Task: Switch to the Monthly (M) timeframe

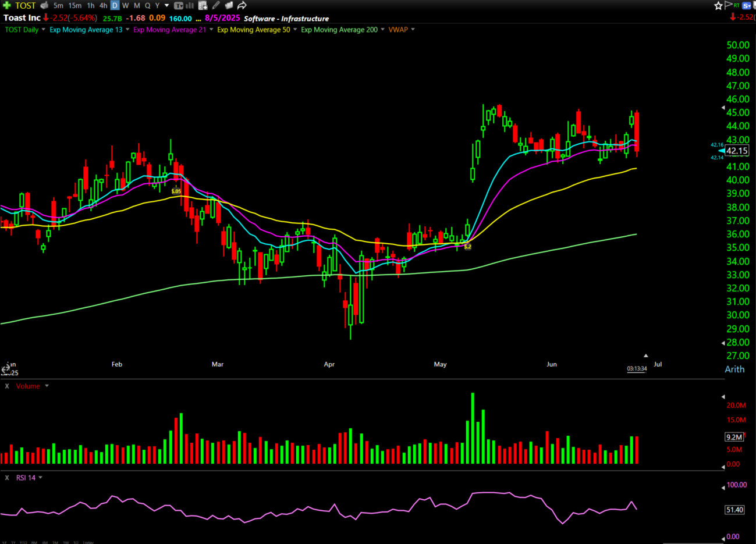Action: click(137, 5)
